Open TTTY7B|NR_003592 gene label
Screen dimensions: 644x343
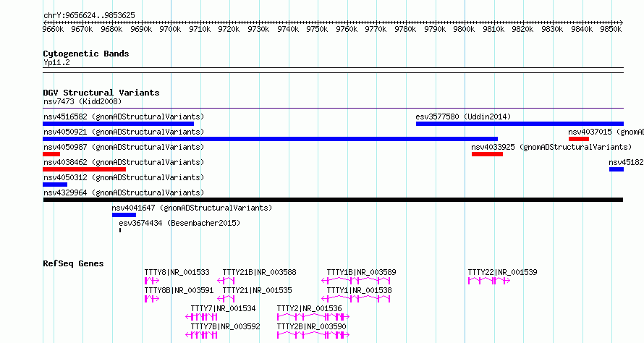coord(225,326)
